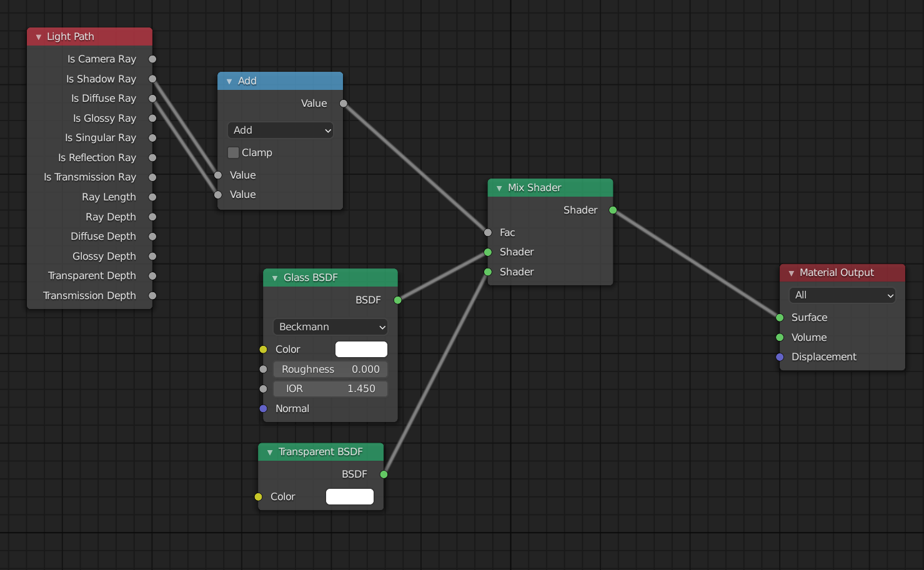Open the All render target dropdown
The height and width of the screenshot is (570, 924).
[842, 295]
